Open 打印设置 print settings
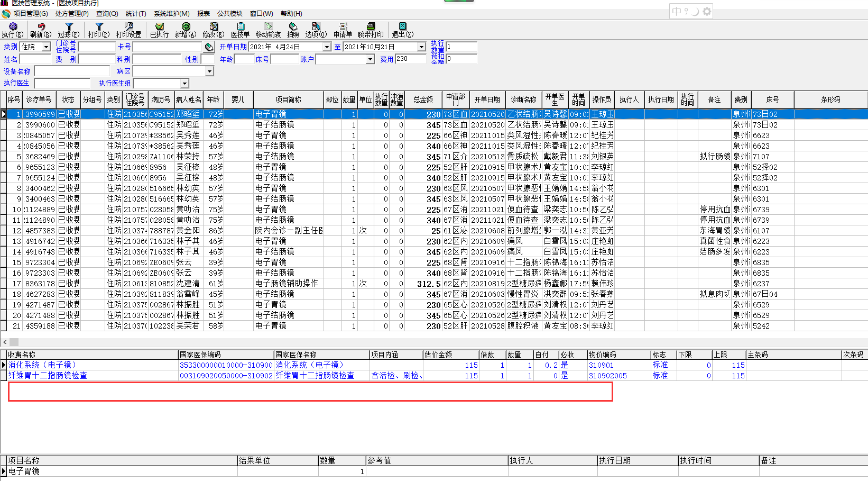This screenshot has height=481, width=868. (x=128, y=30)
